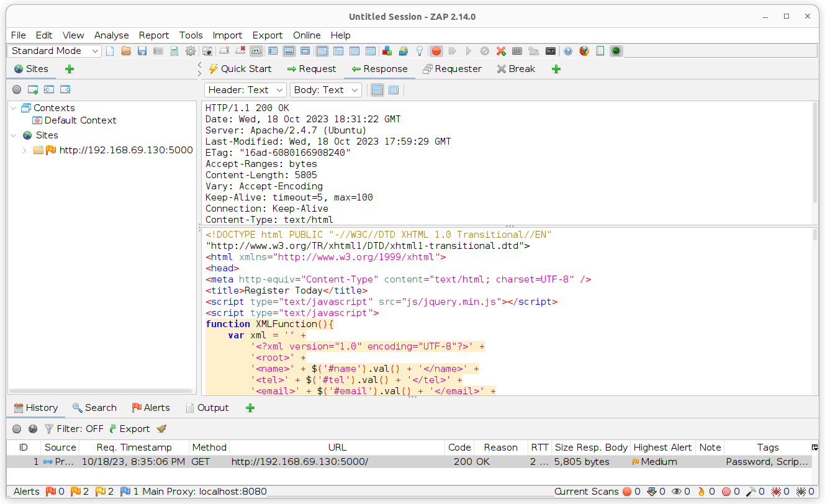Open the Analyse menu

[111, 35]
